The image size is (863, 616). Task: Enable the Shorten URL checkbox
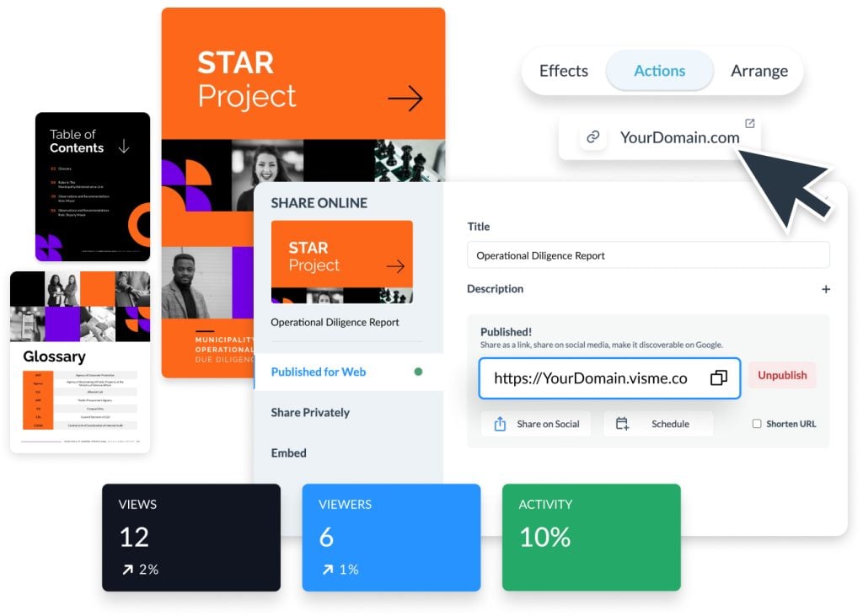click(756, 424)
